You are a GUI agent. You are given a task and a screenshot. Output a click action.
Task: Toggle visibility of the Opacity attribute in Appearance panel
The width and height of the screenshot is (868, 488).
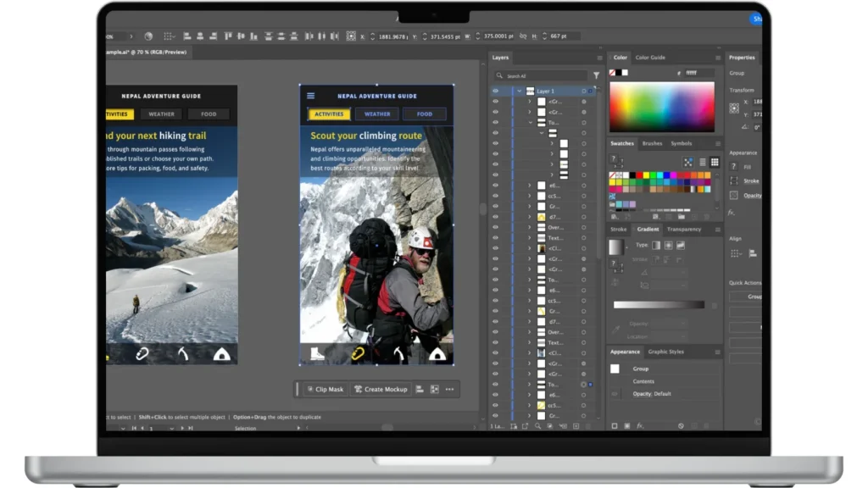[615, 394]
